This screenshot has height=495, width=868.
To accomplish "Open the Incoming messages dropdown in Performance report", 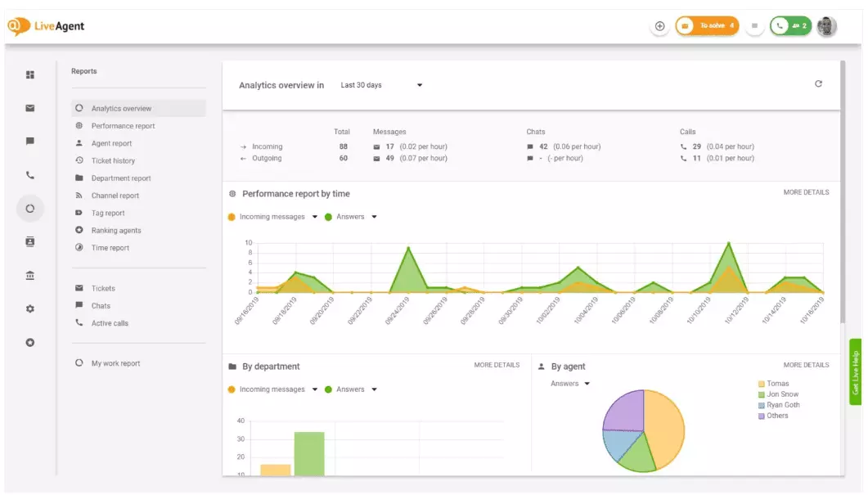I will (278, 216).
